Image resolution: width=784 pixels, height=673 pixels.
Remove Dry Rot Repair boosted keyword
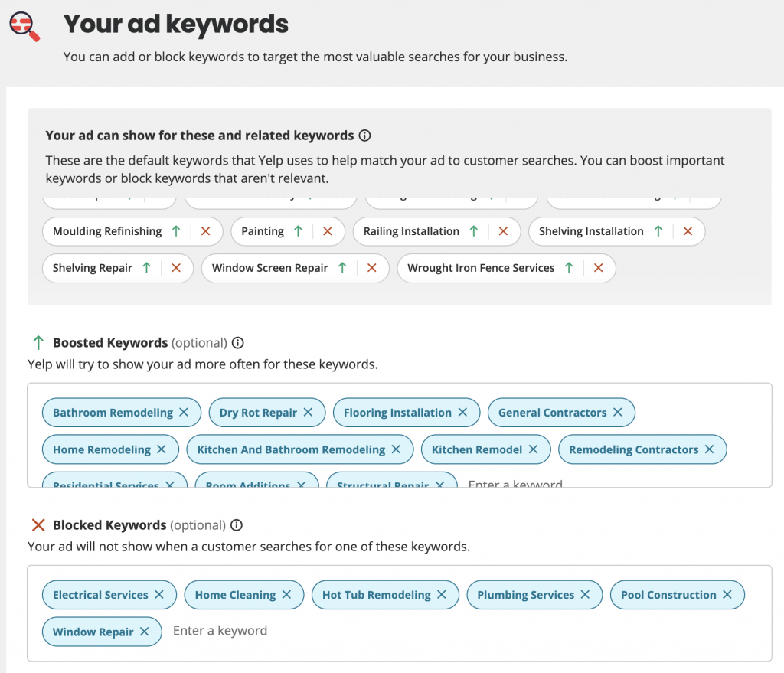pos(308,412)
